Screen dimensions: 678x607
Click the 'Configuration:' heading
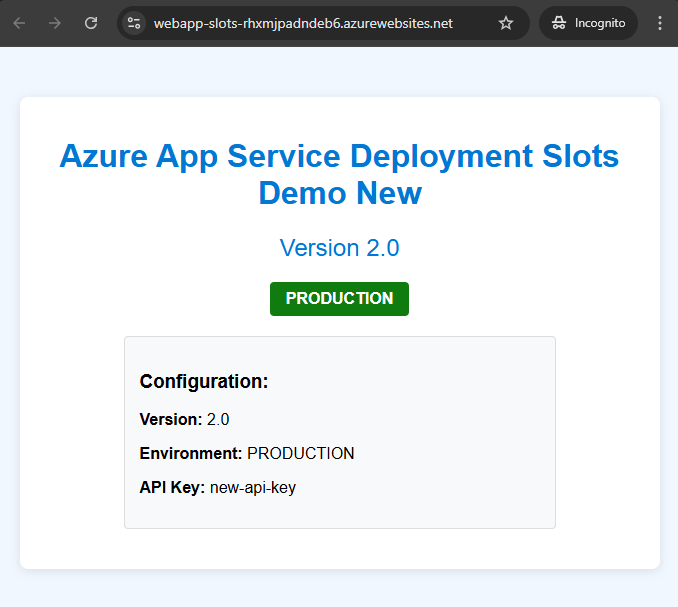(204, 381)
